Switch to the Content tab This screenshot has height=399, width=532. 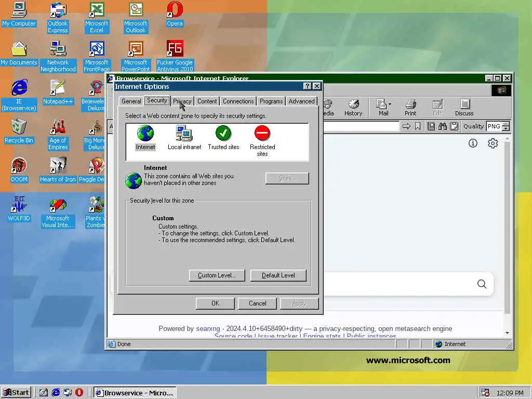click(x=207, y=101)
